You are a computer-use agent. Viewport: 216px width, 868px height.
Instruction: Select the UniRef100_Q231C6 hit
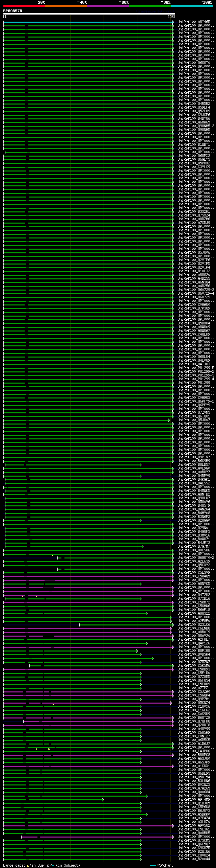[194, 625]
